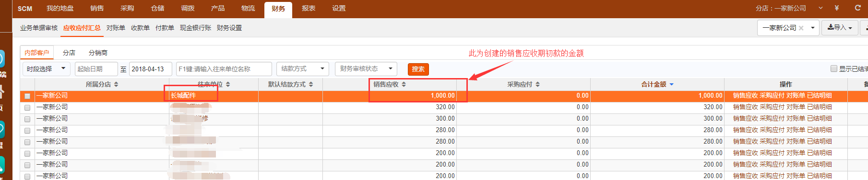Go to 收款单 submenu
This screenshot has width=868, height=180.
pyautogui.click(x=140, y=28)
